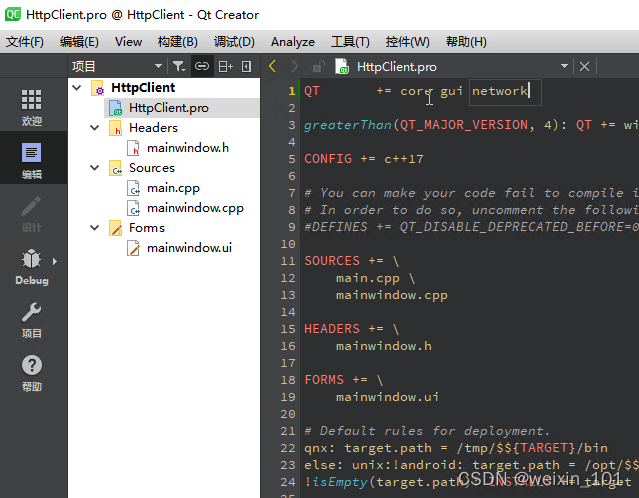Select the Sources folder label
The image size is (639, 498).
(152, 167)
